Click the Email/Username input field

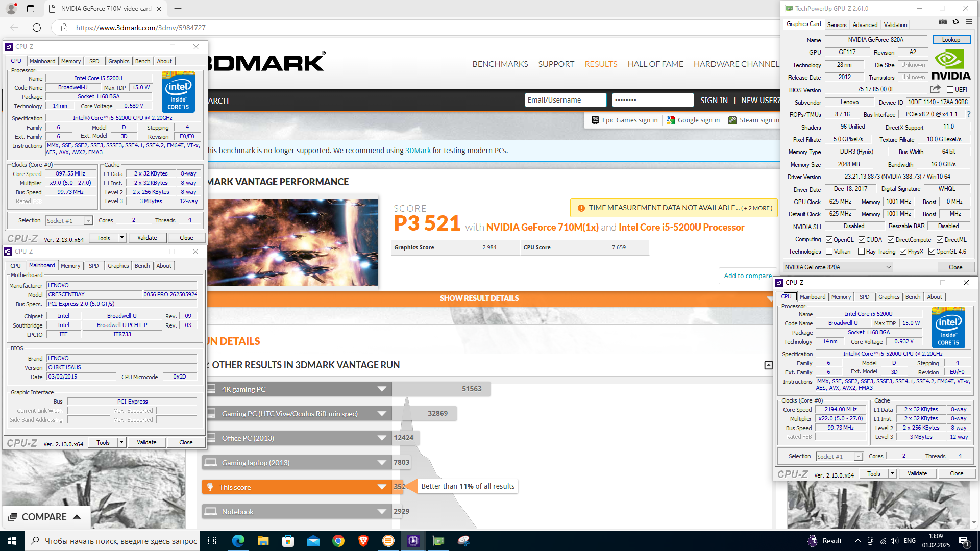566,100
